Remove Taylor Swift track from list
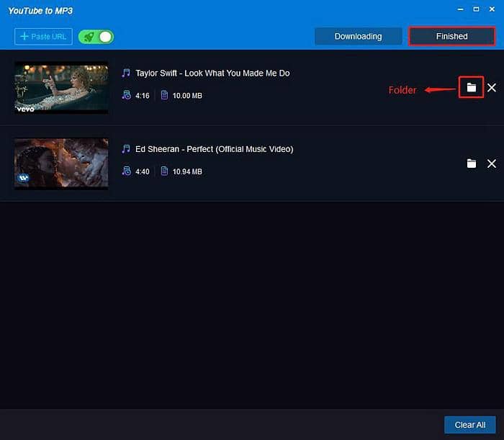Viewport: 504px width, 440px height. (x=492, y=88)
